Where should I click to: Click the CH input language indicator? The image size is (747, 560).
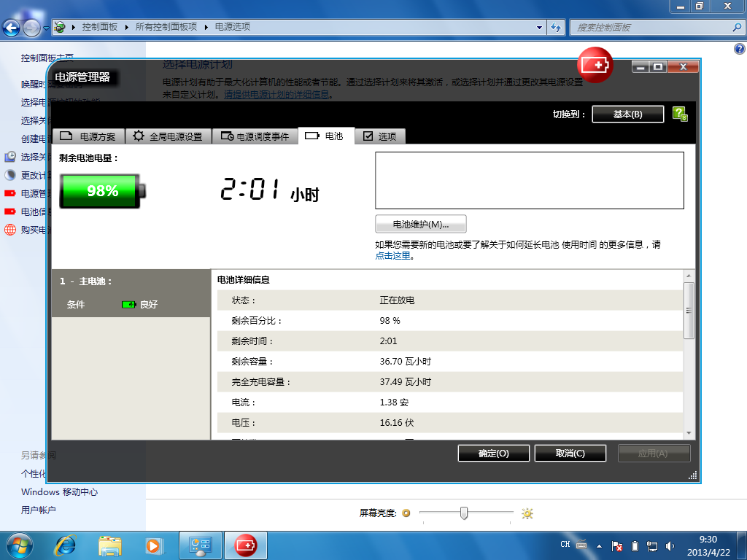click(565, 544)
